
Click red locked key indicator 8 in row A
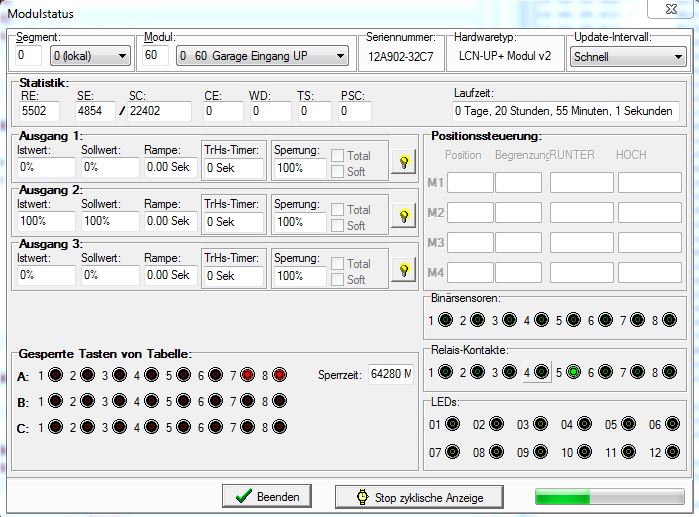(279, 375)
